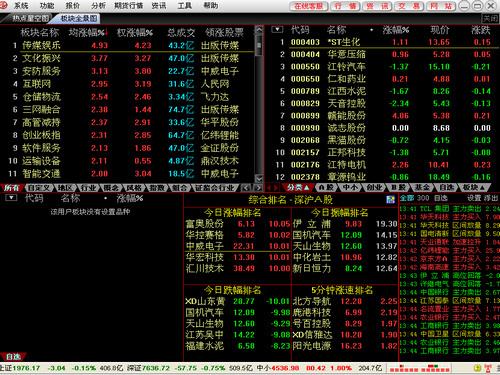Click the sector list scroll-down arrow
The image size is (500, 375).
pyautogui.click(x=259, y=179)
